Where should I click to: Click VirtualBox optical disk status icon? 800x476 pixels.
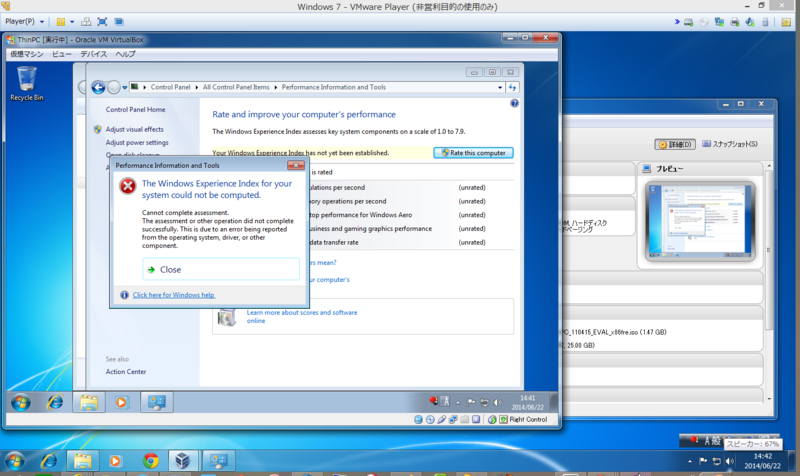pyautogui.click(x=430, y=419)
